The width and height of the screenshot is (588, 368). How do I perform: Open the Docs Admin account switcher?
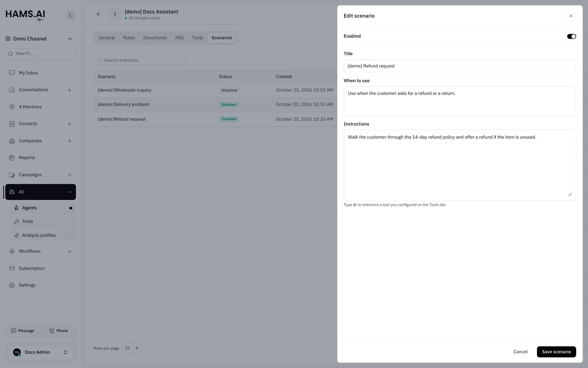pos(40,352)
